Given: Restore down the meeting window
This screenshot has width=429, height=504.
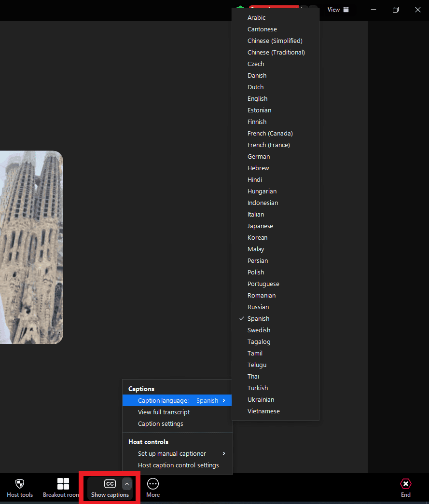Looking at the screenshot, I should coord(396,10).
